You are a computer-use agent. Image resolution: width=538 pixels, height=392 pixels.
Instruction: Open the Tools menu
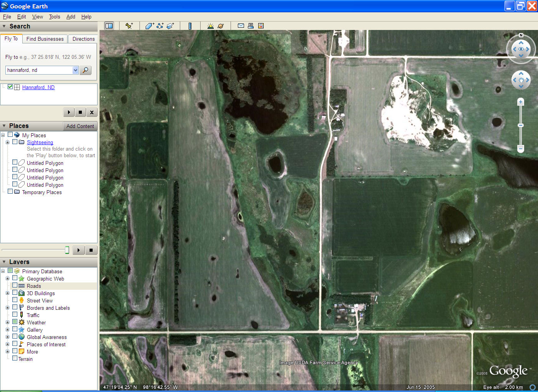pyautogui.click(x=55, y=17)
